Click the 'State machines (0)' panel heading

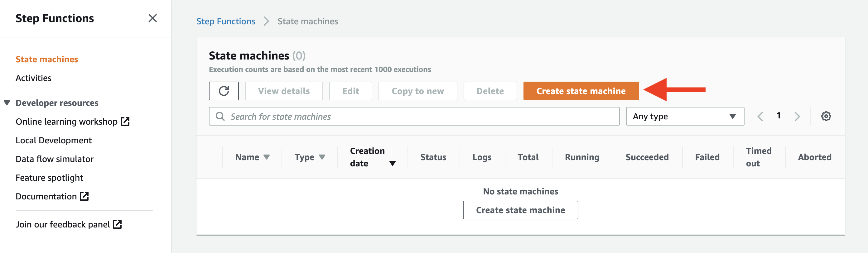pos(257,55)
